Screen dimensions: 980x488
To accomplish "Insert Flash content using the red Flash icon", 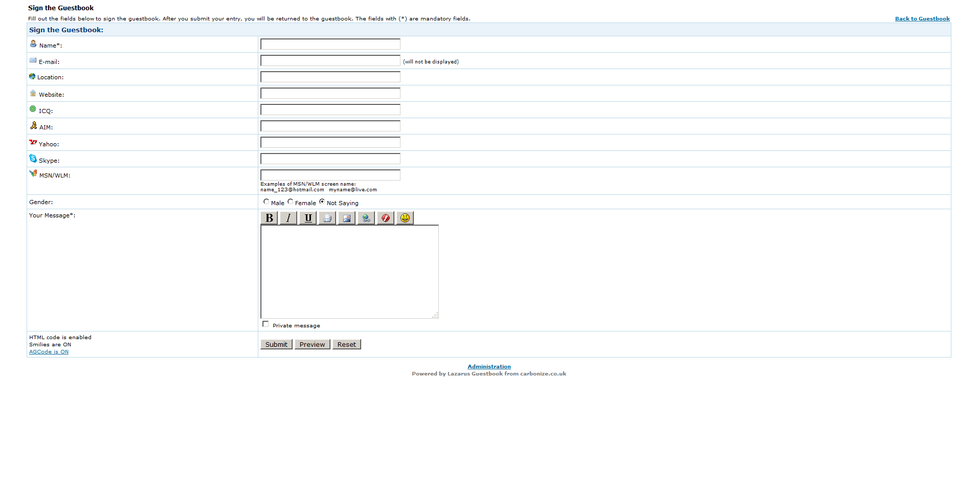I will click(386, 218).
